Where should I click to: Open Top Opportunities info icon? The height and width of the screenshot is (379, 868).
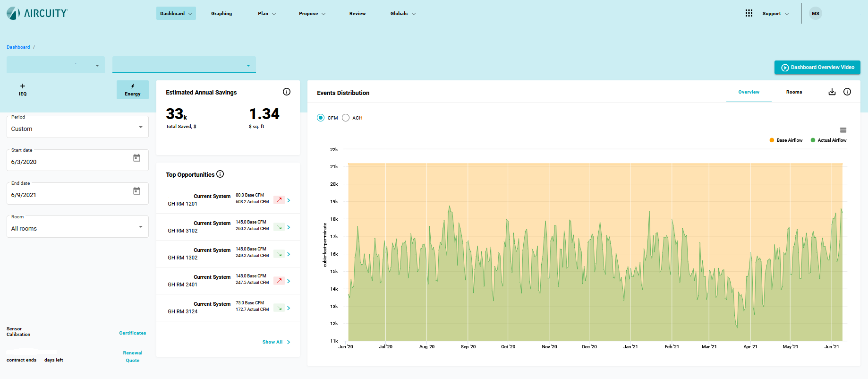point(220,174)
